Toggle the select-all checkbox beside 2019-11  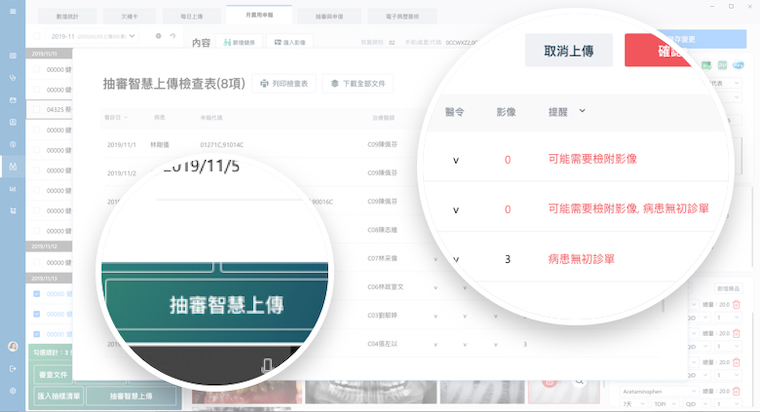(x=37, y=36)
